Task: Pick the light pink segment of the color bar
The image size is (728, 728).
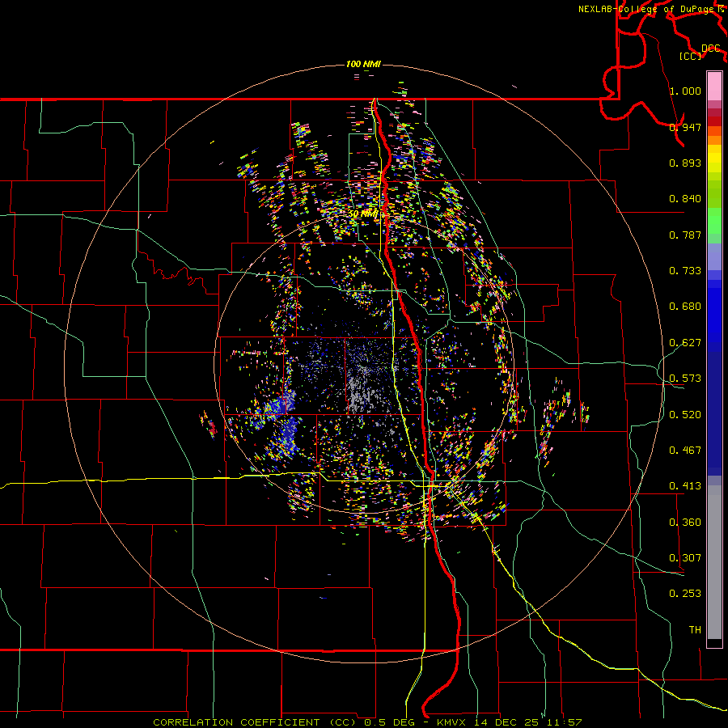Action: [714, 86]
